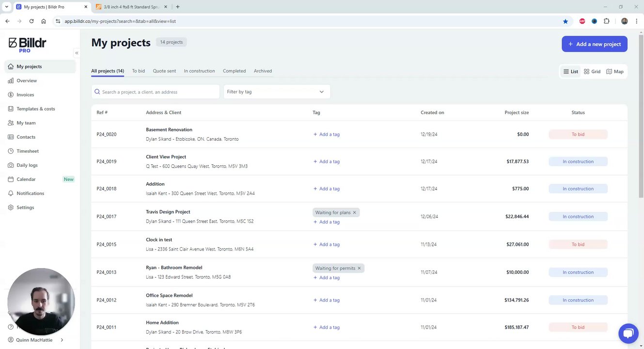Image resolution: width=644 pixels, height=349 pixels.
Task: Open the Chrome three-dot menu
Action: point(637,21)
